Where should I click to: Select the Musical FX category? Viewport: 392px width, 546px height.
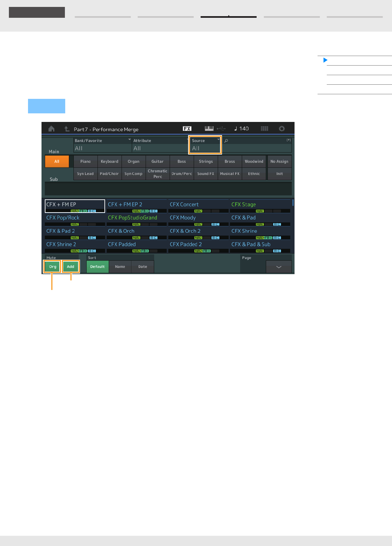[230, 174]
